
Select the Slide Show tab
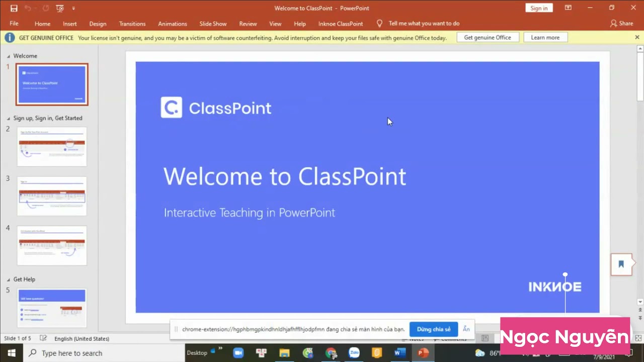tap(213, 24)
